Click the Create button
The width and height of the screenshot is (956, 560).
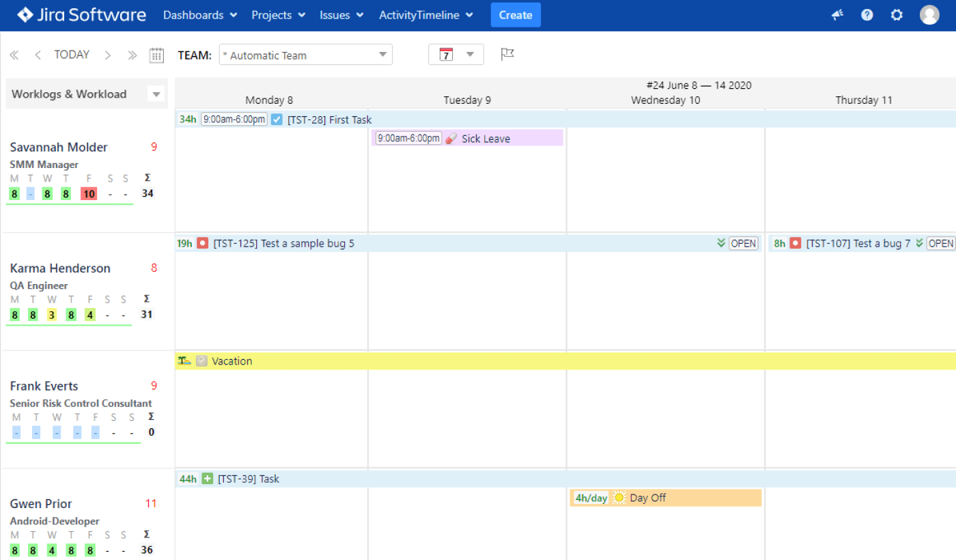(x=516, y=14)
